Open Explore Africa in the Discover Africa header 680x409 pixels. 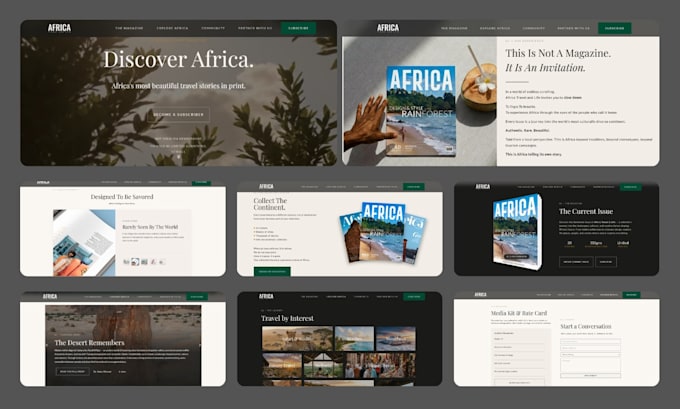172,28
